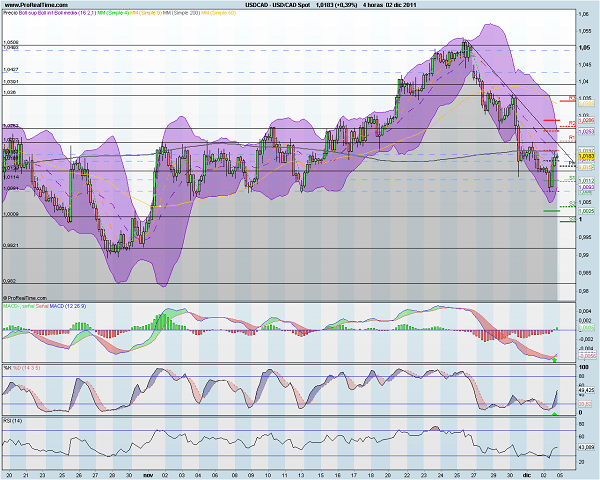
Task: Click the 1,0508 horizontal level label
Action: [11, 42]
